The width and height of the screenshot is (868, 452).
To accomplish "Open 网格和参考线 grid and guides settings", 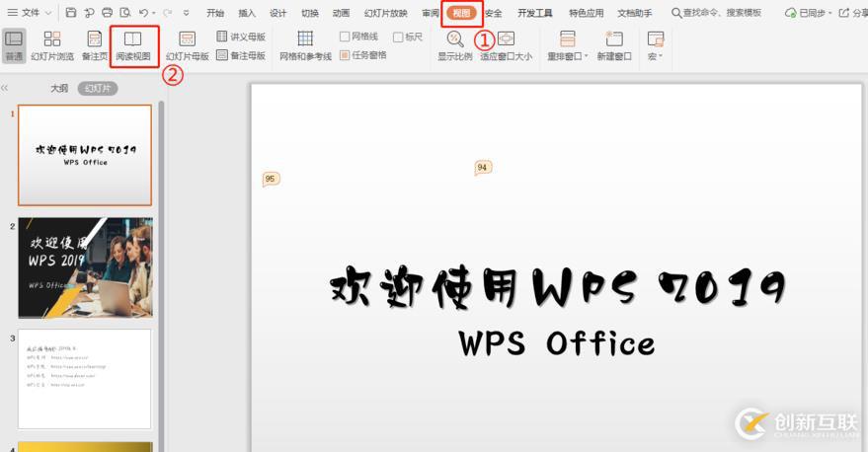I will pyautogui.click(x=305, y=46).
